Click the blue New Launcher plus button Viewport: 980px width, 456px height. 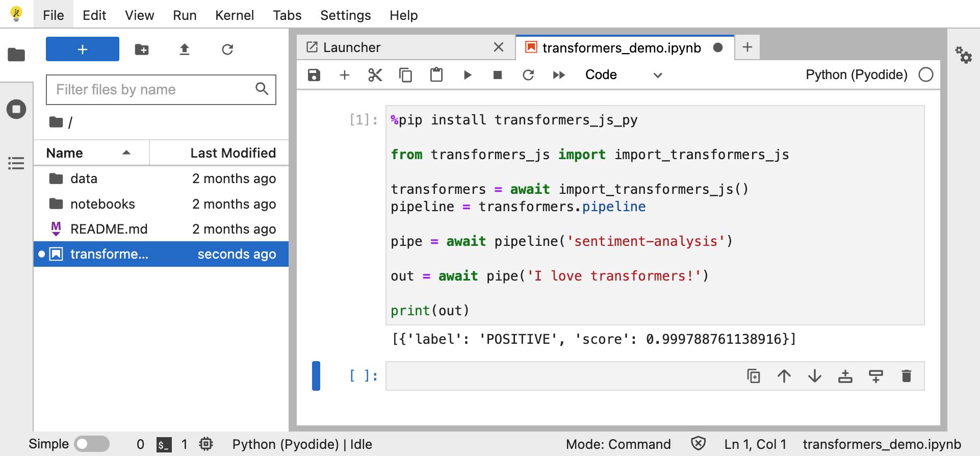point(83,49)
